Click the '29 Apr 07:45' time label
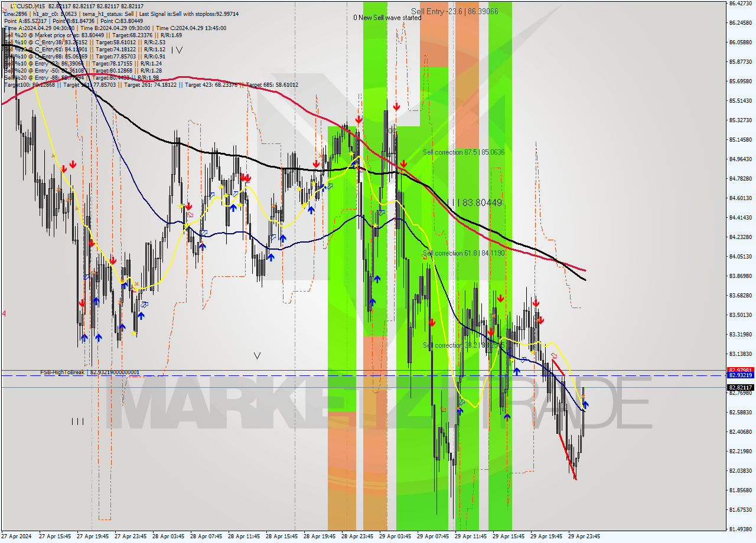This screenshot has width=756, height=543. pyautogui.click(x=433, y=537)
